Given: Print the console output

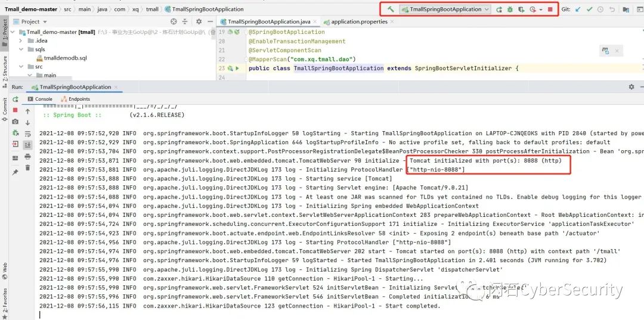Looking at the screenshot, I should click(x=27, y=156).
